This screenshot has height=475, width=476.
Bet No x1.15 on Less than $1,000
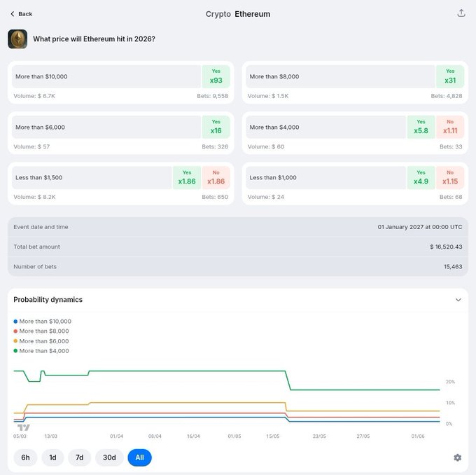click(450, 177)
